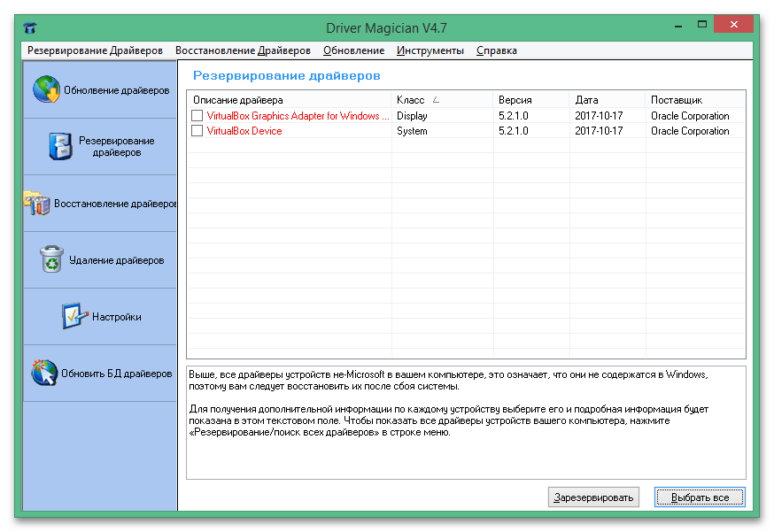This screenshot has height=532, width=774.
Task: Maximize the Driver Magician window
Action: point(702,25)
